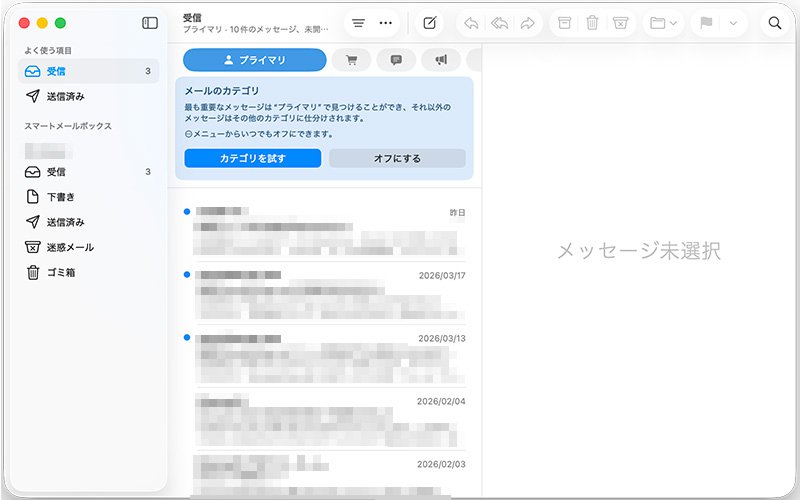Open the more options ellipsis menu
Viewport: 800px width, 500px height.
pos(386,23)
